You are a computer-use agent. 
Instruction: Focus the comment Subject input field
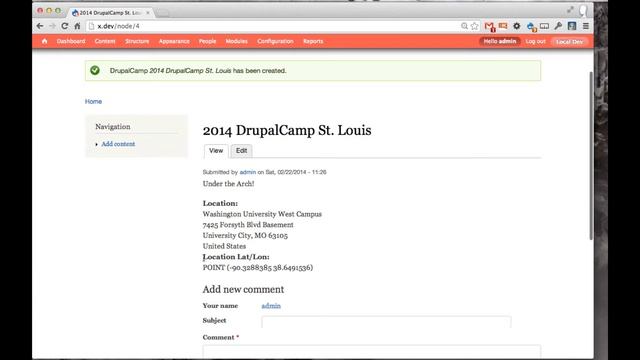[386, 322]
